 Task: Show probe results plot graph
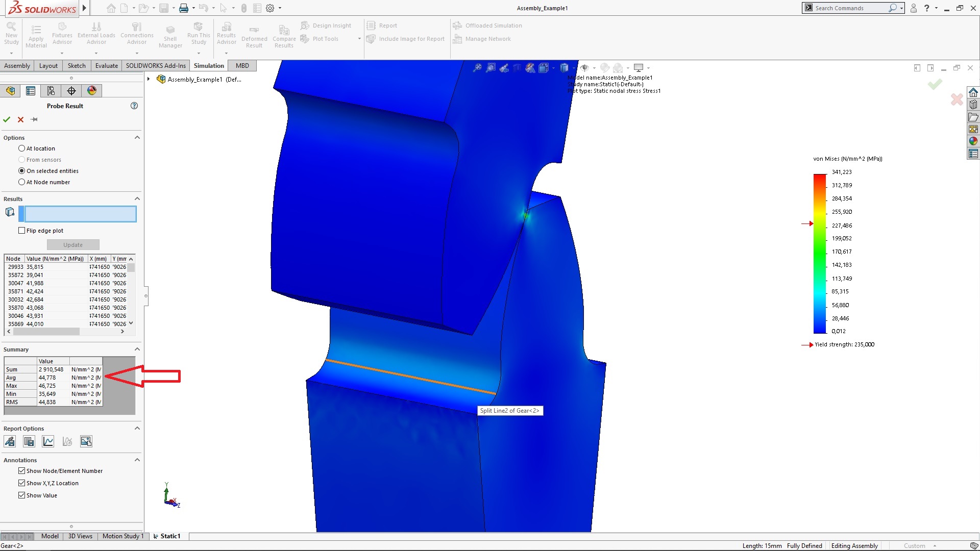point(48,441)
